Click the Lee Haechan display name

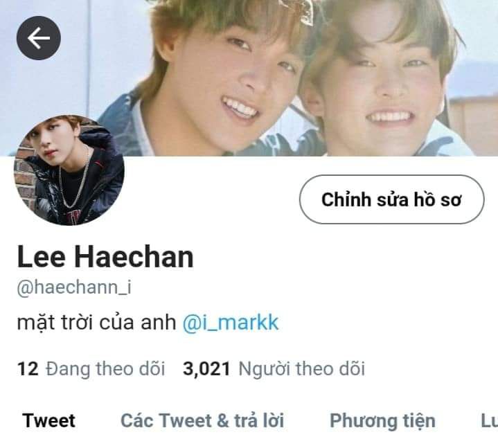pyautogui.click(x=105, y=257)
